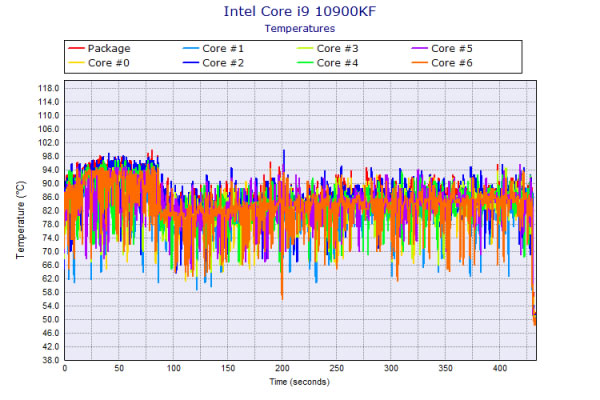Screen dimensions: 600x400
Task: Click the 38.0 y-axis value
Action: pyautogui.click(x=51, y=360)
